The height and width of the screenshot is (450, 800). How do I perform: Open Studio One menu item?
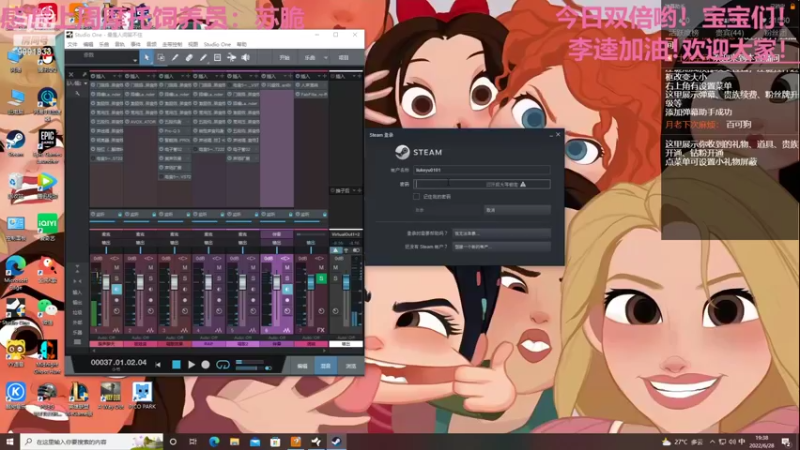[x=217, y=44]
